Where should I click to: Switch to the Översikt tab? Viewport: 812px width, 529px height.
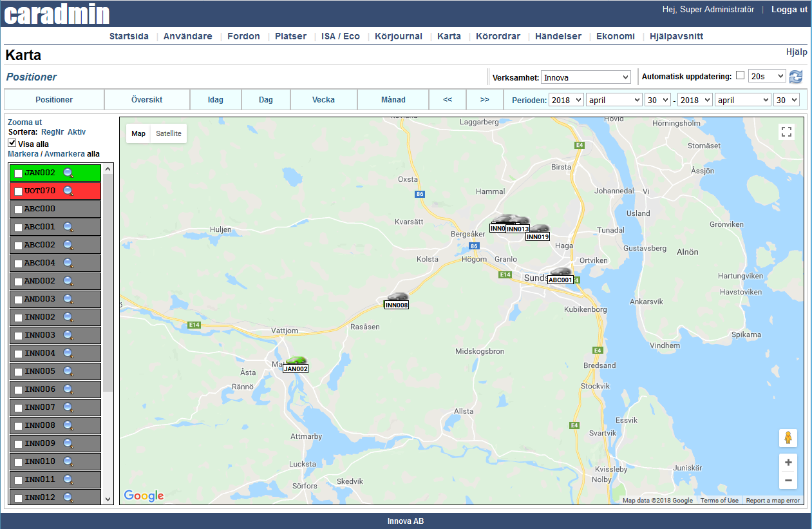pos(147,100)
